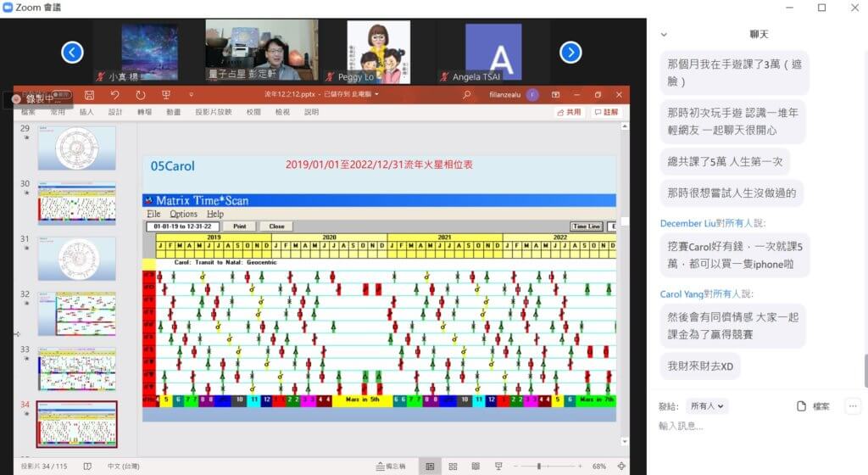Screen dimensions: 868x475
Task: Open the 說明 ribbon tab
Action: pyautogui.click(x=311, y=112)
